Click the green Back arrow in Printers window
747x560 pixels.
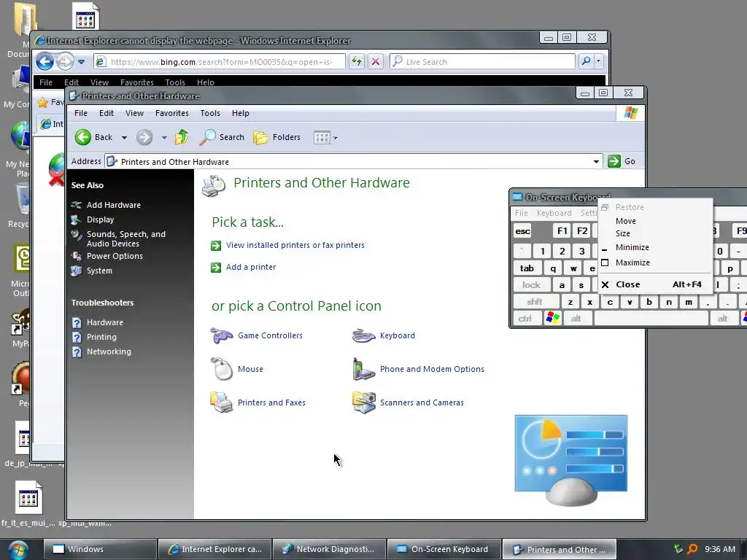click(x=83, y=137)
